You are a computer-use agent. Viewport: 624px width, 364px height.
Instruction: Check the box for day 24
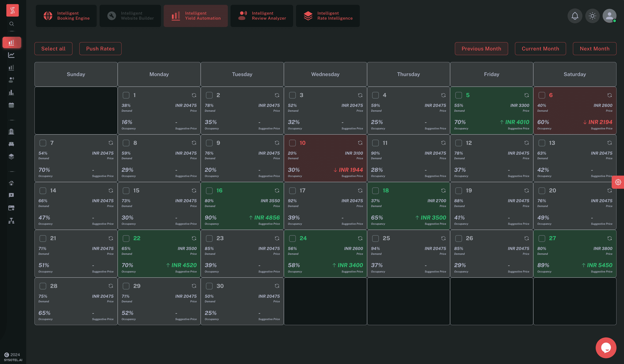[292, 238]
